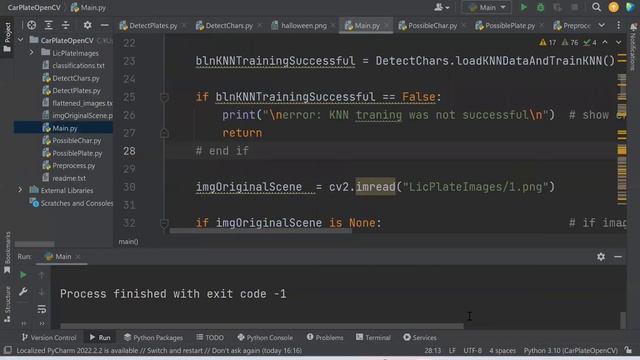Click 28:13 go to line indicator

point(433,351)
